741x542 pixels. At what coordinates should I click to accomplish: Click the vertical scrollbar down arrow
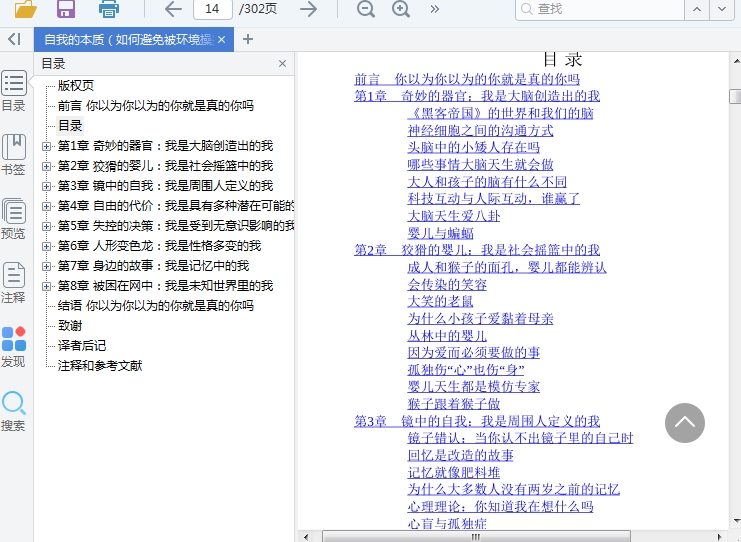point(736,521)
